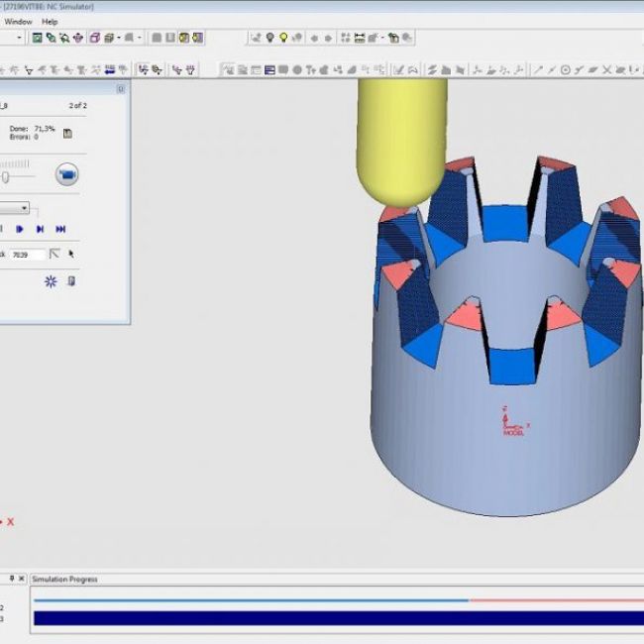Click the shaded box render mode icon
The height and width of the screenshot is (644, 644).
(109, 39)
